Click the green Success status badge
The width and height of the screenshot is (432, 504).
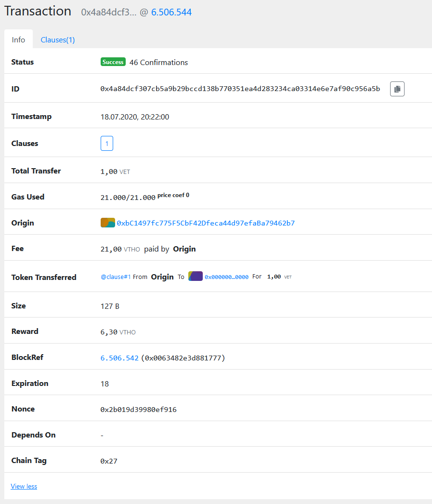(113, 62)
